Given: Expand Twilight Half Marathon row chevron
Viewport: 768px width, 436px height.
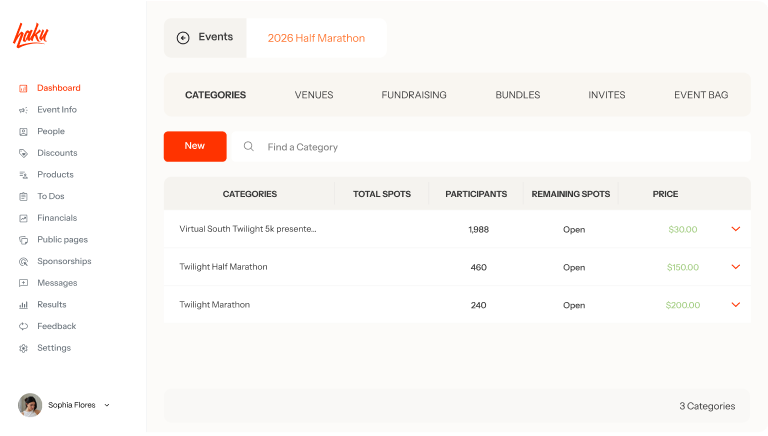Looking at the screenshot, I should [736, 266].
